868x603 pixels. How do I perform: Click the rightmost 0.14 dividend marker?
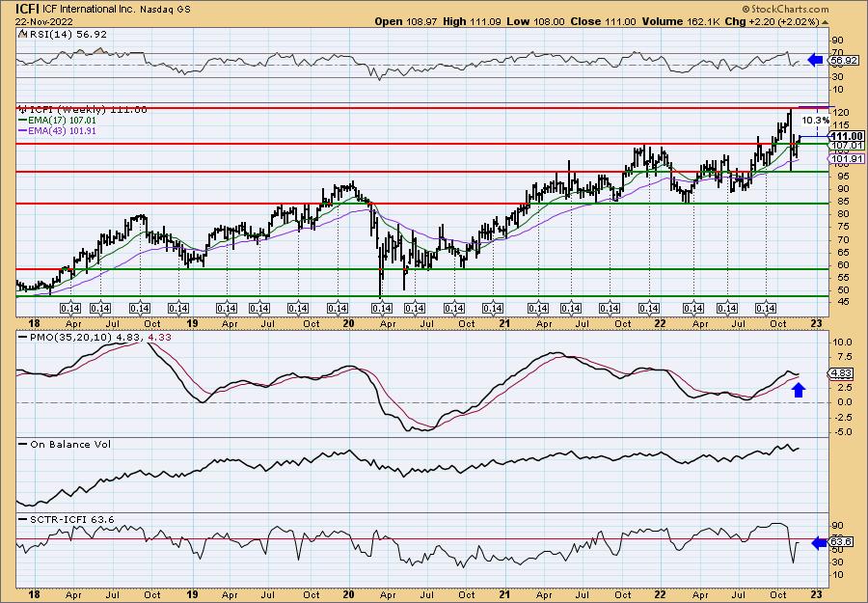766,309
